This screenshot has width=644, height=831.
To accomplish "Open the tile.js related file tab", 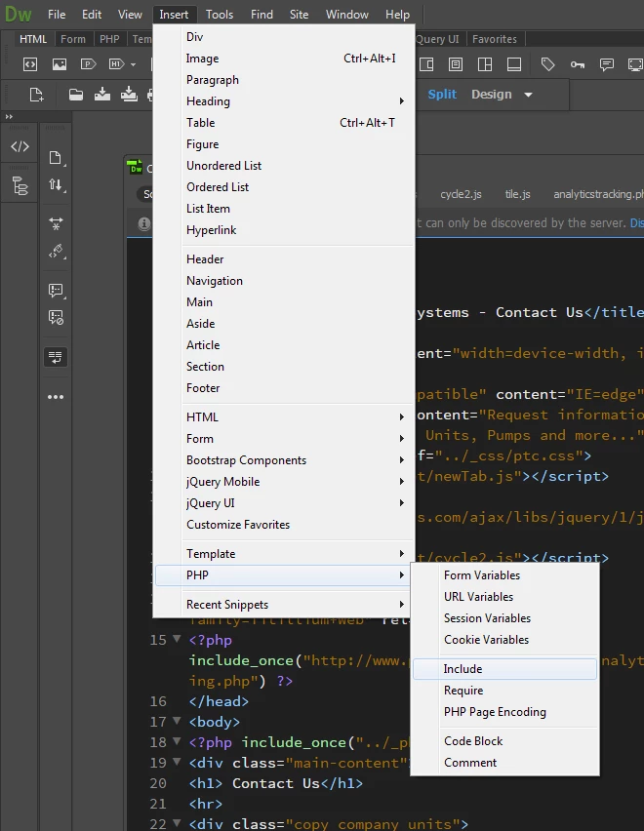I will coord(517,194).
